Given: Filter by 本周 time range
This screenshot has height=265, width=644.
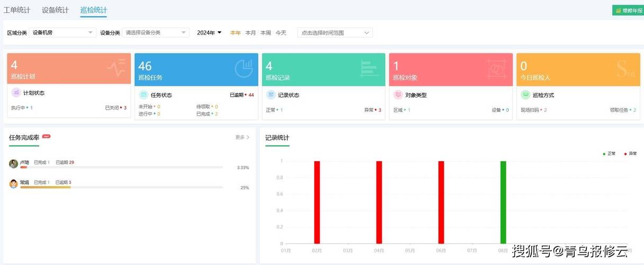Looking at the screenshot, I should tap(266, 32).
